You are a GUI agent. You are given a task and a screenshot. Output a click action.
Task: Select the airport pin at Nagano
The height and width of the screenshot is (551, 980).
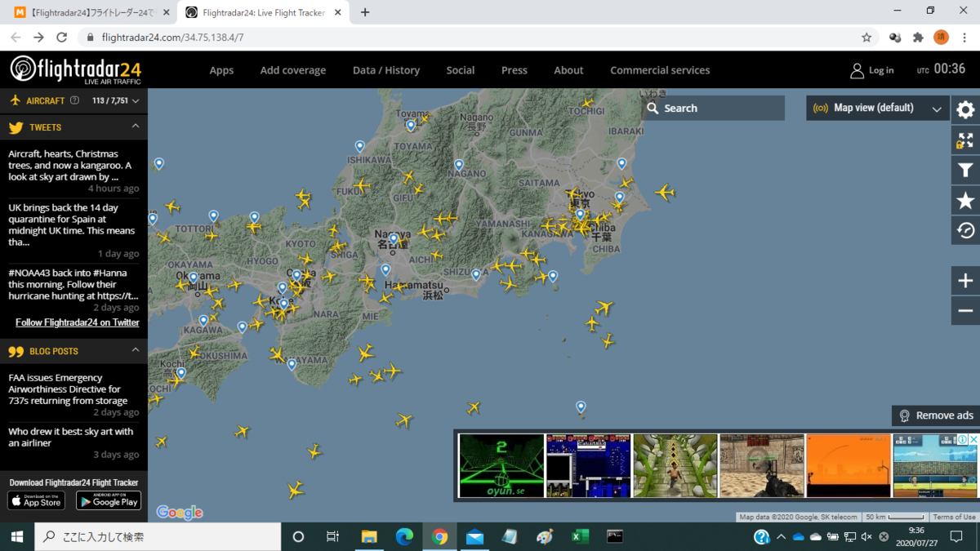459,166
